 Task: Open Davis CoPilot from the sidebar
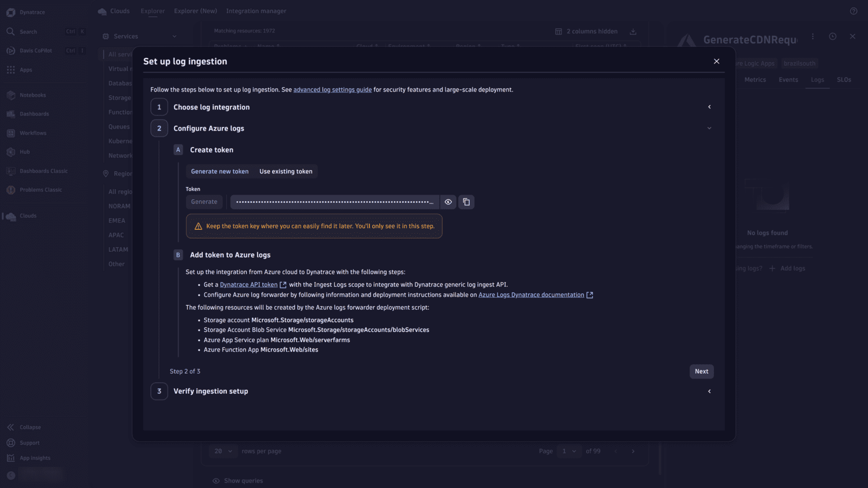(x=11, y=50)
